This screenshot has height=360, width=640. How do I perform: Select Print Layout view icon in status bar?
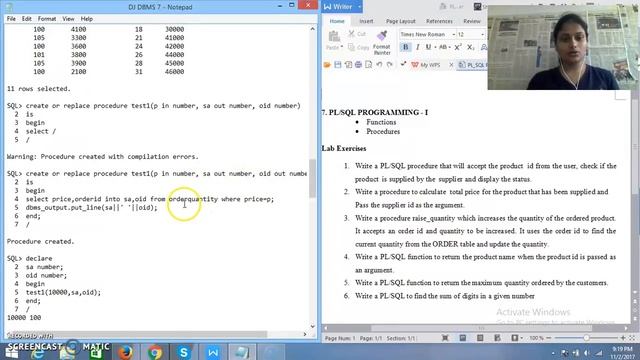[462, 338]
